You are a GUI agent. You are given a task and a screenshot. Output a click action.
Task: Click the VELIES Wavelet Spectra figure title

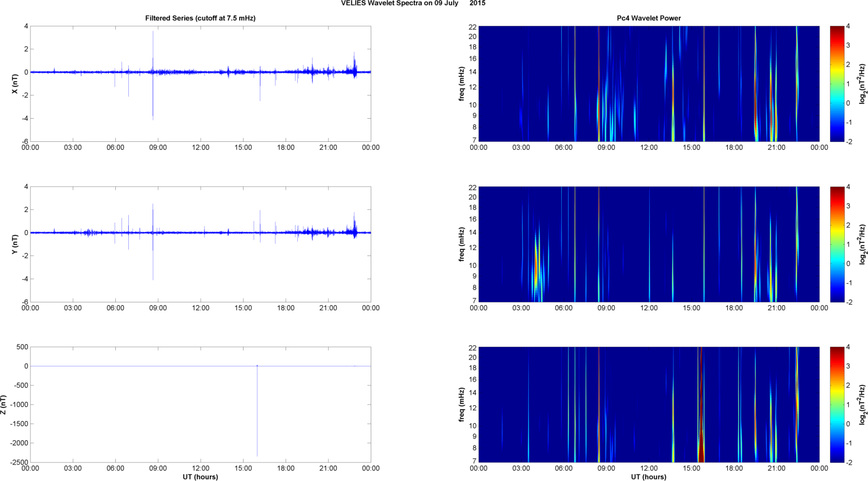[413, 3]
